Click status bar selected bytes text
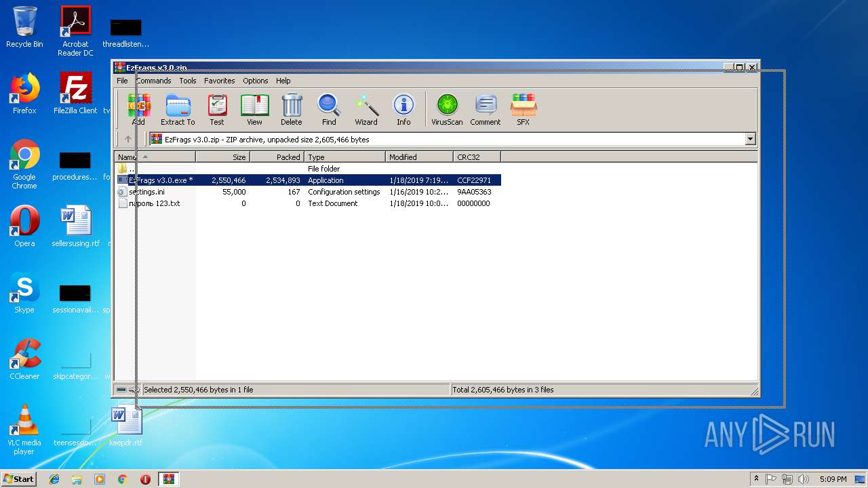868x488 pixels. [198, 390]
